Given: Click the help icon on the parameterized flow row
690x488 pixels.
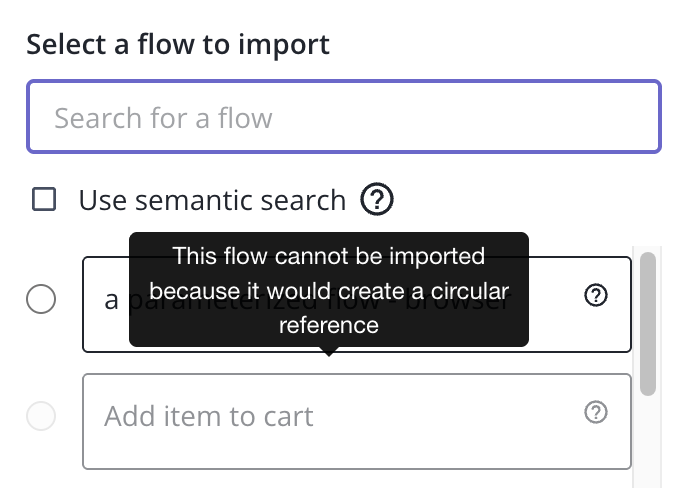Looking at the screenshot, I should (596, 295).
